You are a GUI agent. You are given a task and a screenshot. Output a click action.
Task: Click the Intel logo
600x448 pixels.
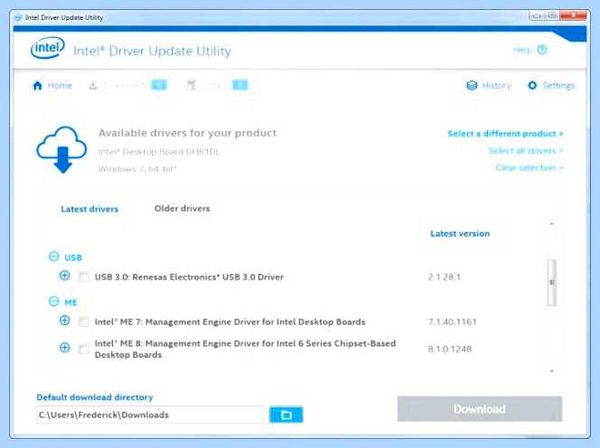point(47,48)
